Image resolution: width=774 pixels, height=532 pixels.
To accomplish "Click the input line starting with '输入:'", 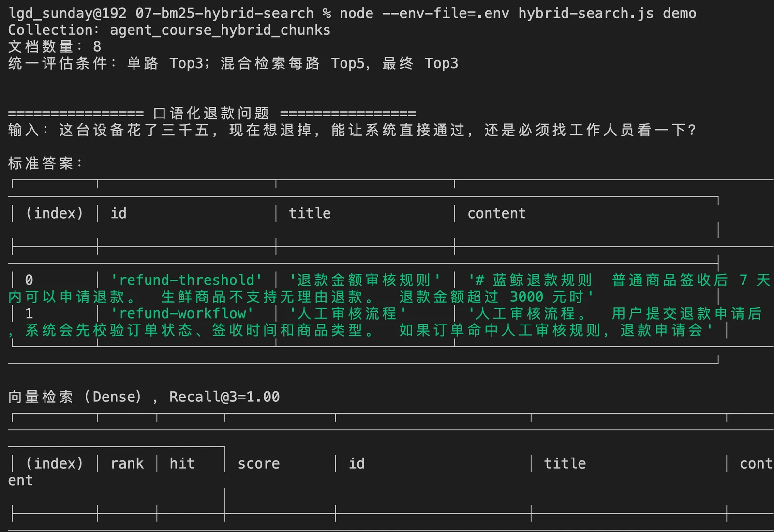I will (x=352, y=130).
